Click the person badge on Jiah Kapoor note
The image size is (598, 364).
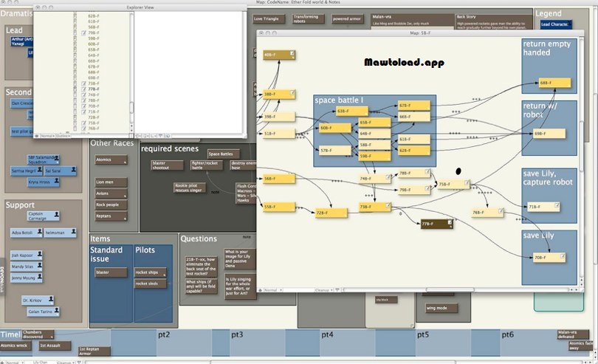point(40,254)
